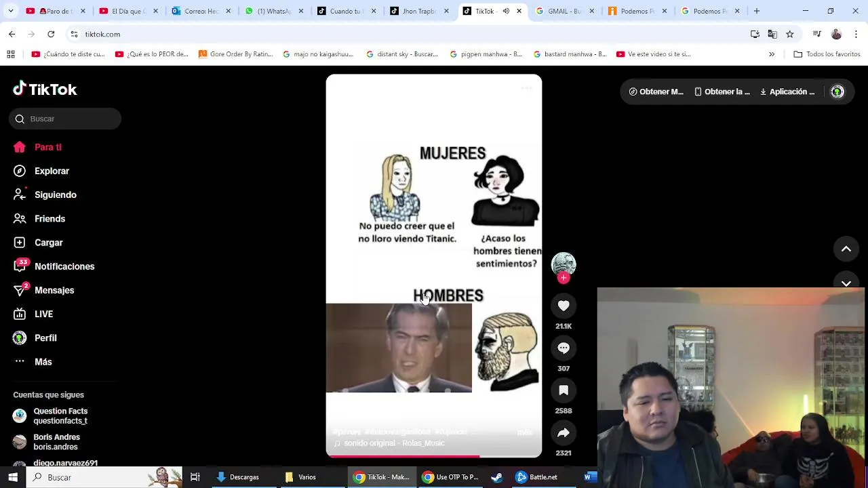Open Chrome media controls icon

point(817,34)
